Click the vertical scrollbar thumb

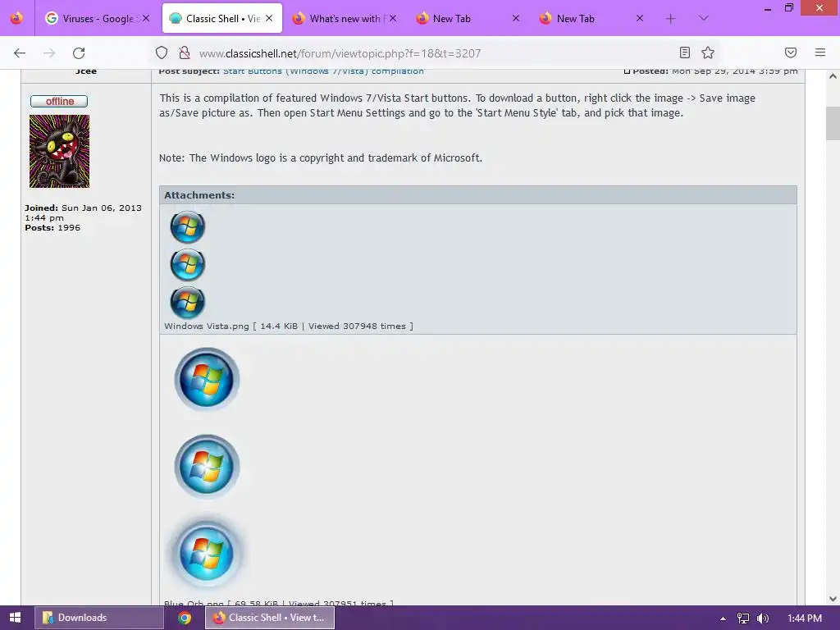click(833, 123)
